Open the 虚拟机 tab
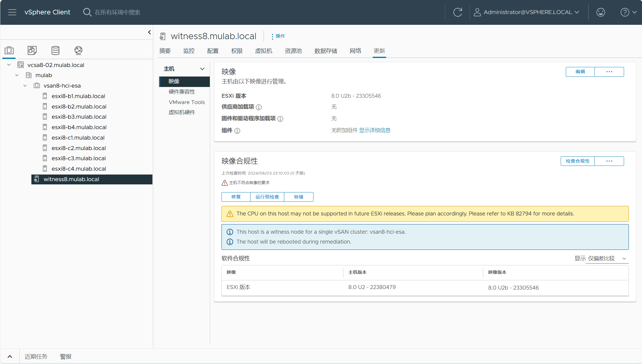The image size is (642, 364). tap(264, 51)
